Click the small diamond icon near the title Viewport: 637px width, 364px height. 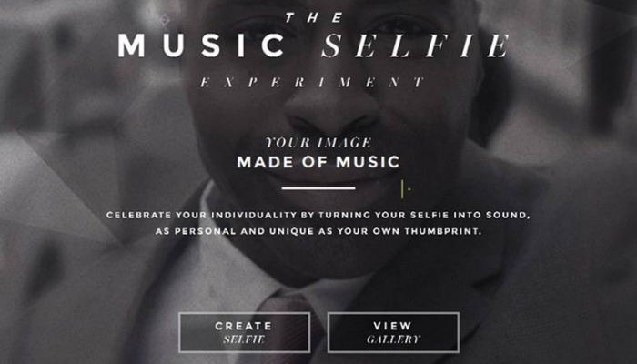tap(164, 19)
